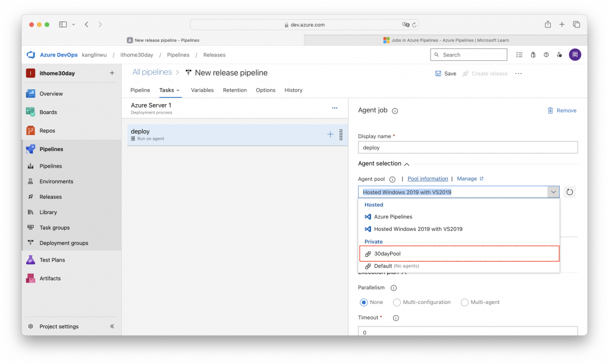Switch to the Retention tab
Screen dimensions: 609x364
234,90
